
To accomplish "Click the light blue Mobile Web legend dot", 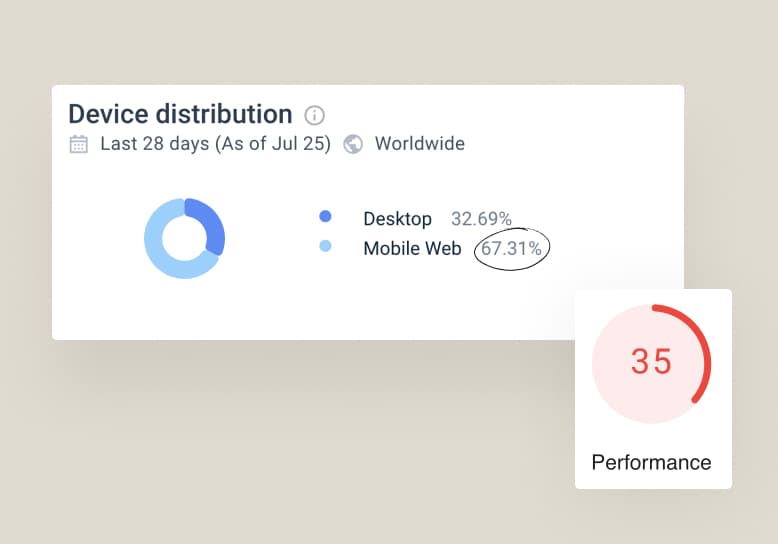I will 324,246.
